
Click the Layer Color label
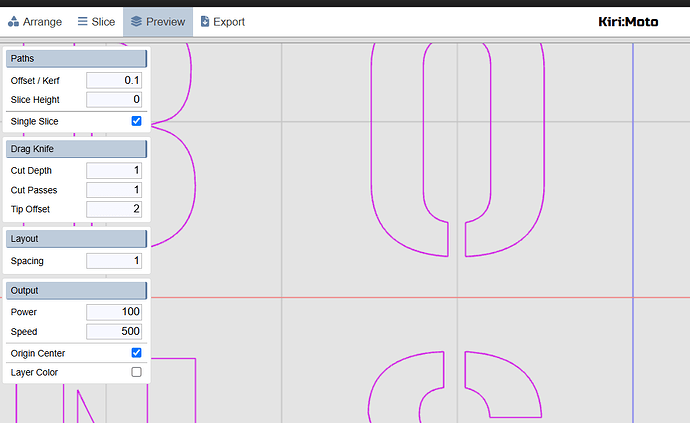coord(34,372)
